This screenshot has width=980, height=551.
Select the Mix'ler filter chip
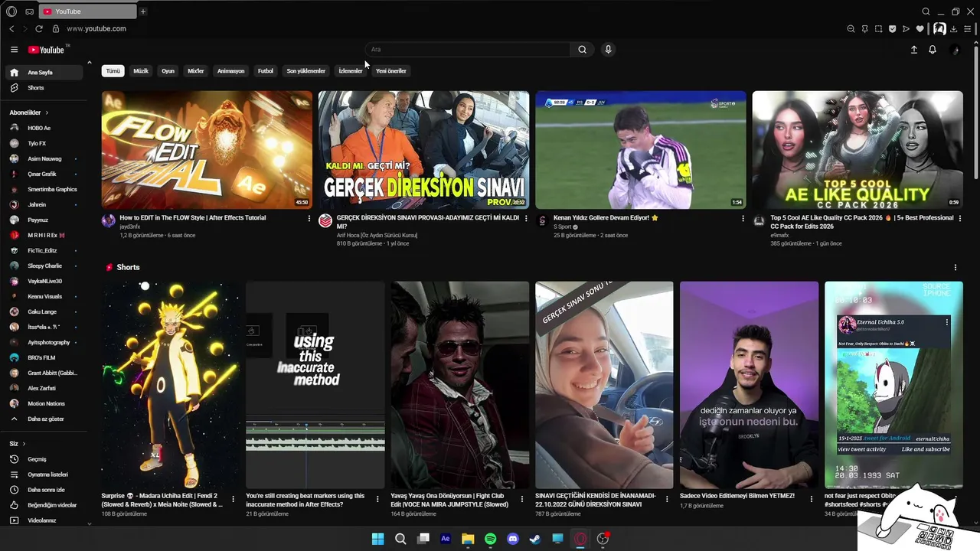[196, 71]
